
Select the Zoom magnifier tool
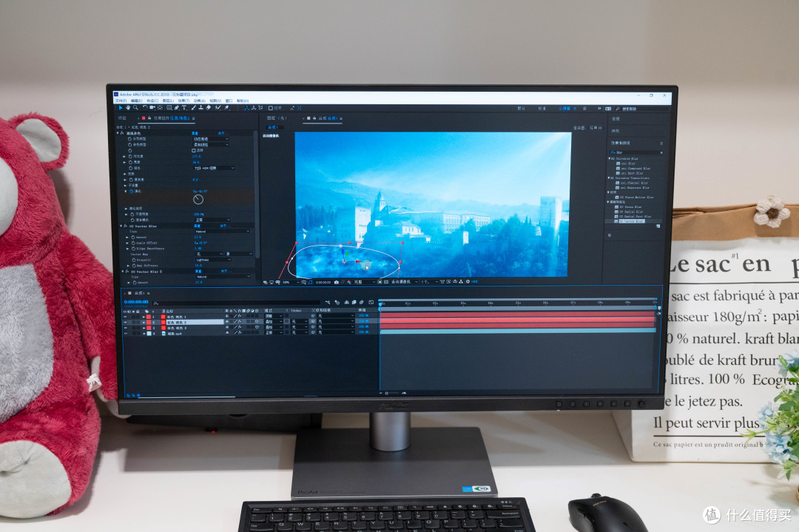tap(135, 107)
